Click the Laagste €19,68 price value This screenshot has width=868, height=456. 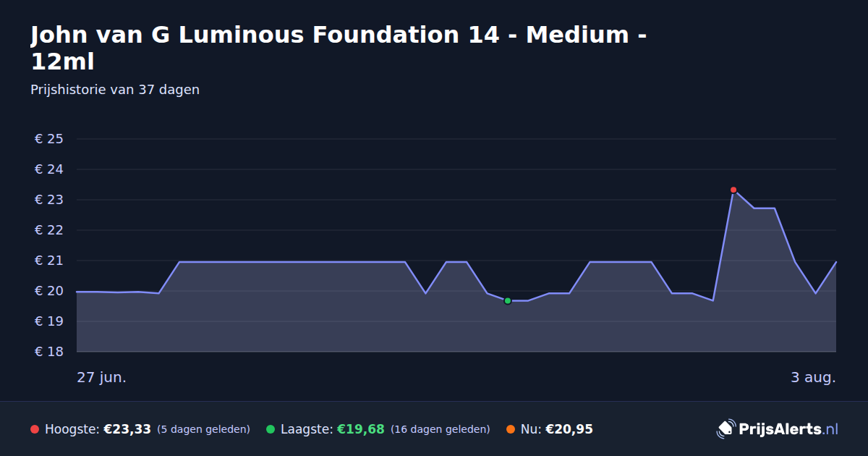click(x=361, y=429)
